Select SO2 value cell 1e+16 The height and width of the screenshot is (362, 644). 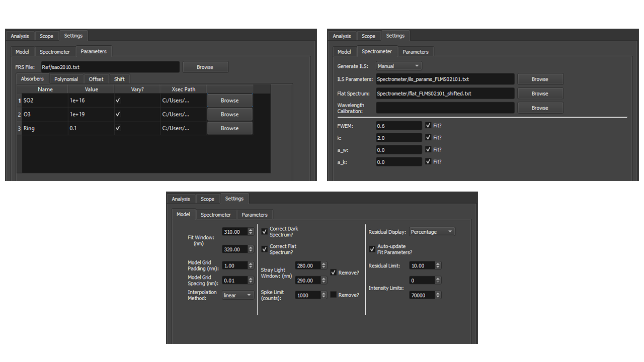pyautogui.click(x=91, y=101)
